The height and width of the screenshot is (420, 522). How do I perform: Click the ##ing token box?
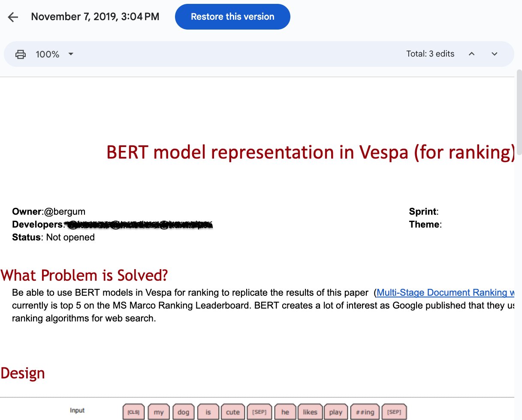(x=364, y=412)
